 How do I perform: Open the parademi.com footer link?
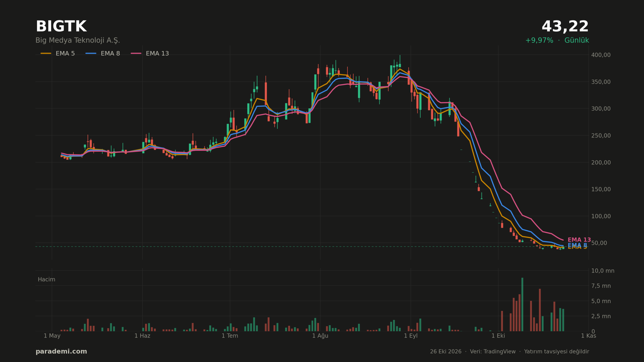(61, 352)
